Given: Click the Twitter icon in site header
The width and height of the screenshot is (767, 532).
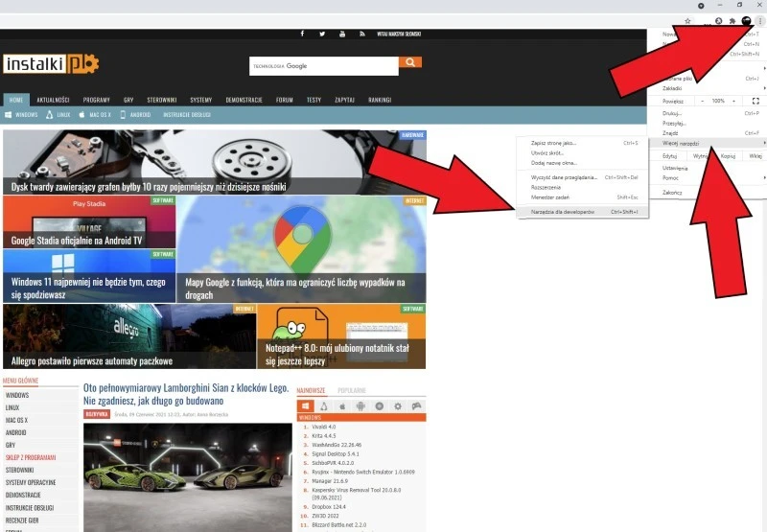Looking at the screenshot, I should pyautogui.click(x=322, y=34).
